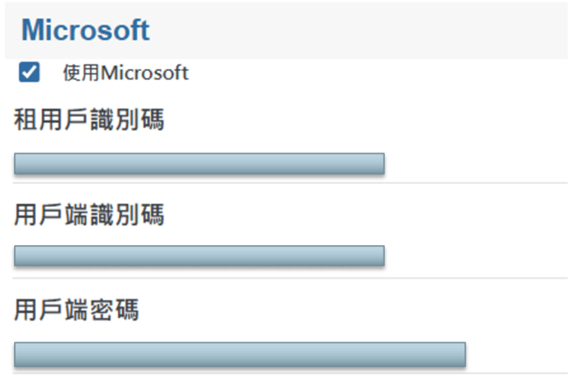Select the 用戶端識別碼 label
Image resolution: width=588 pixels, height=388 pixels.
(x=89, y=215)
